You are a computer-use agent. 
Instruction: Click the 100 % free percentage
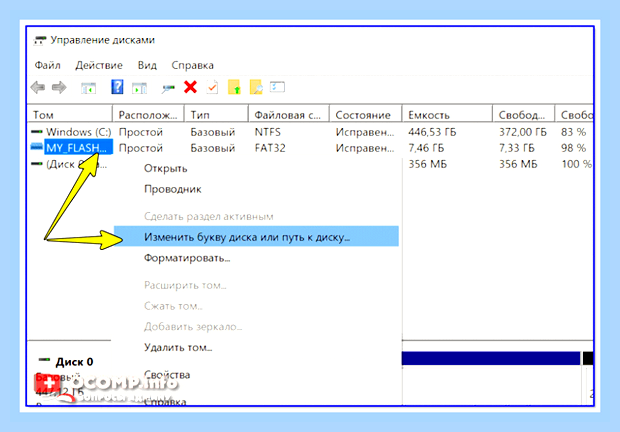(577, 164)
